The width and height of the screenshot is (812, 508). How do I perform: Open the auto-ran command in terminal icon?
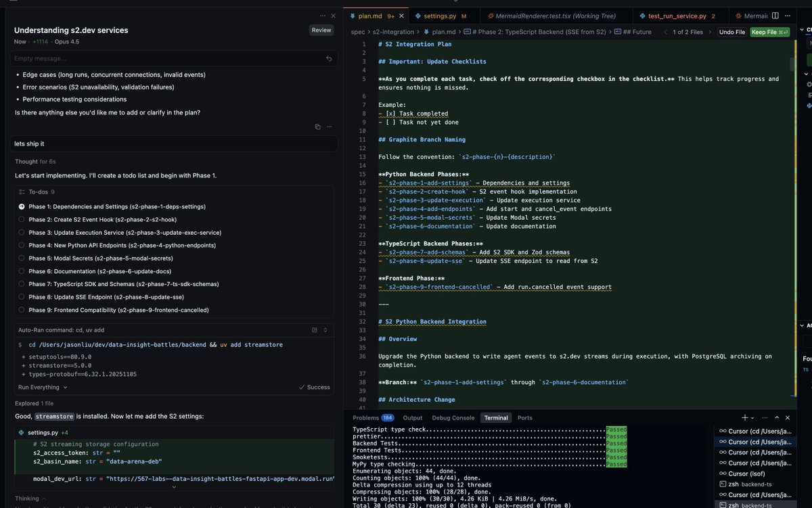[x=314, y=330]
